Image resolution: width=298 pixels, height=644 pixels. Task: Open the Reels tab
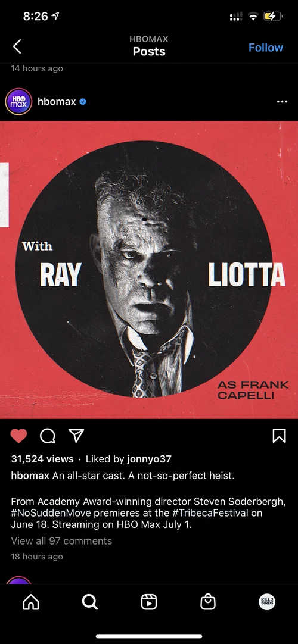coord(149,602)
